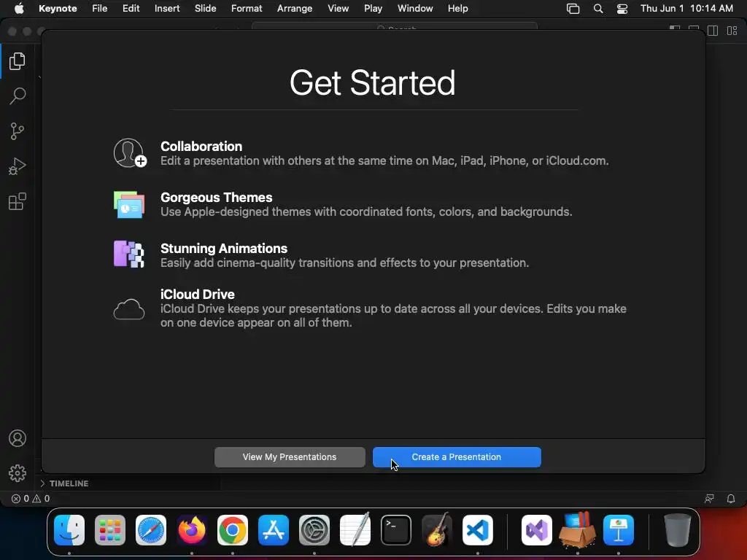
Task: Click the iCloud Drive cloud icon
Action: tap(129, 309)
